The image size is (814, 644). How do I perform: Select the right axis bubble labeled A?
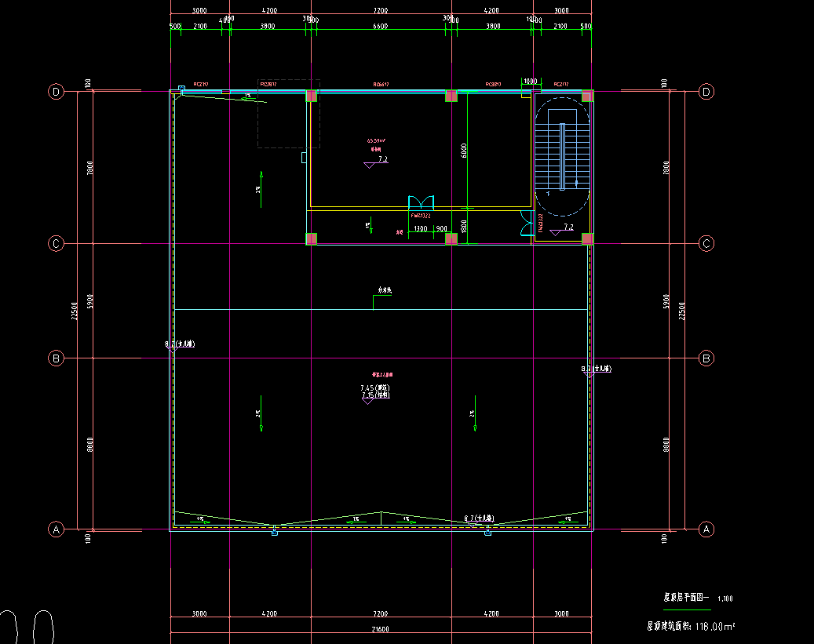(706, 529)
